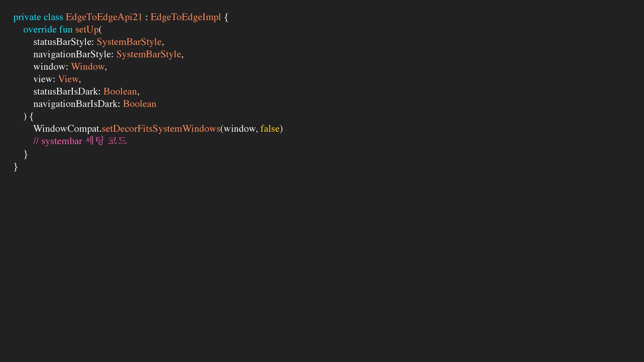Image resolution: width=644 pixels, height=362 pixels.
Task: Click the 'window:' parameter name
Action: point(51,67)
